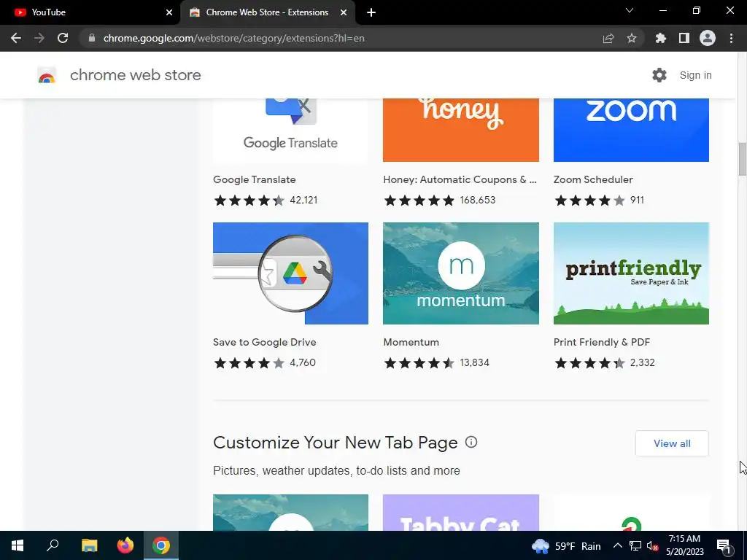Open Save to Google Drive thumbnail
This screenshot has width=747, height=560.
(x=290, y=273)
